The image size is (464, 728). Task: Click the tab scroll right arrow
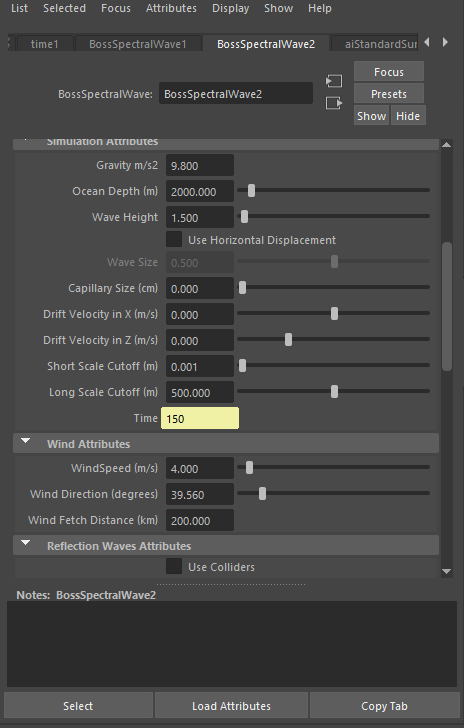(445, 42)
